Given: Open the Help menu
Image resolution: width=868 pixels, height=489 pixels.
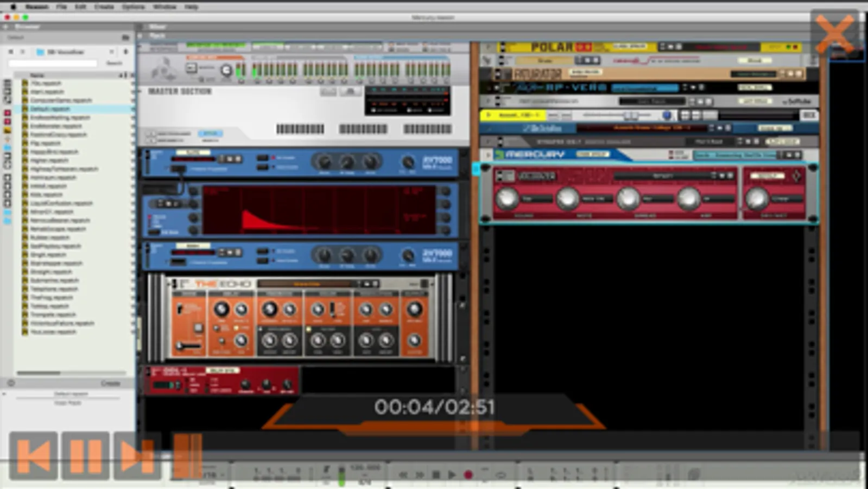Looking at the screenshot, I should click(191, 7).
